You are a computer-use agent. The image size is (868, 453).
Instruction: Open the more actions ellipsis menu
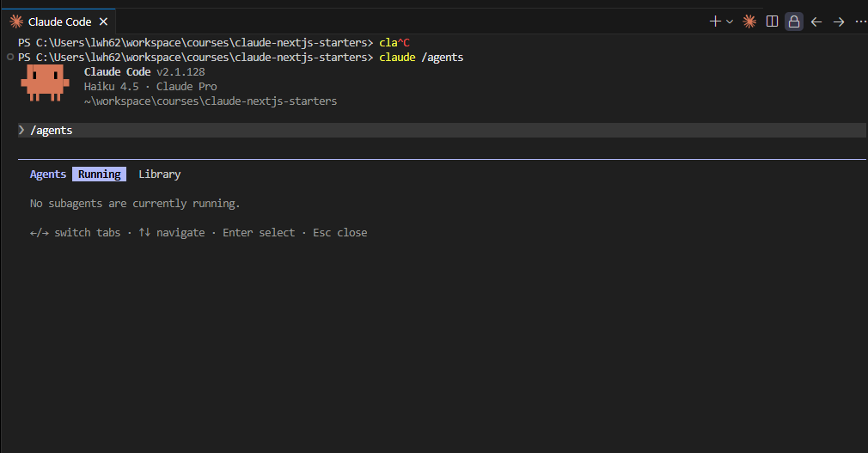(x=860, y=21)
